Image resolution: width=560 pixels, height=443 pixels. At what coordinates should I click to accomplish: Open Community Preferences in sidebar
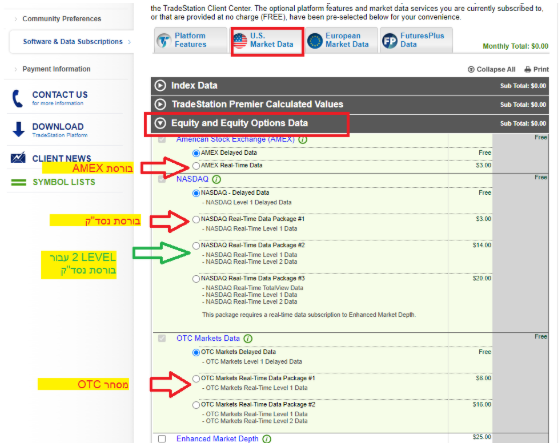pyautogui.click(x=62, y=19)
